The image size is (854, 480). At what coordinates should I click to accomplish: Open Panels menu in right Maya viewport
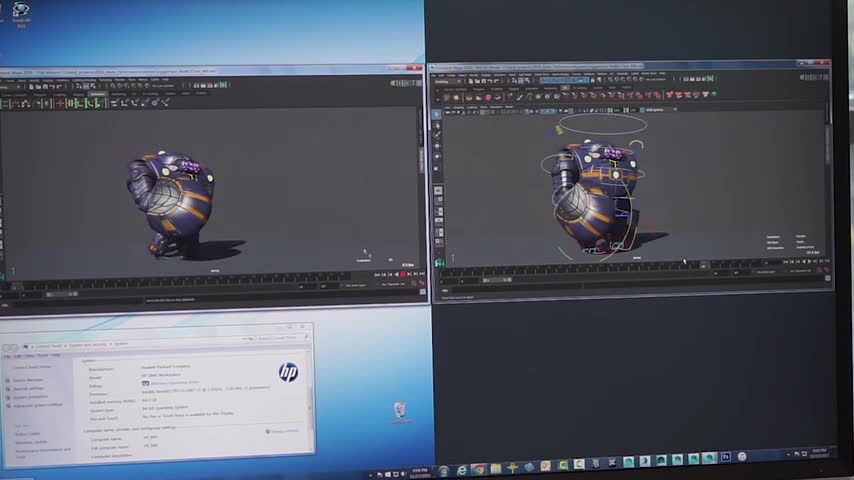click(509, 107)
